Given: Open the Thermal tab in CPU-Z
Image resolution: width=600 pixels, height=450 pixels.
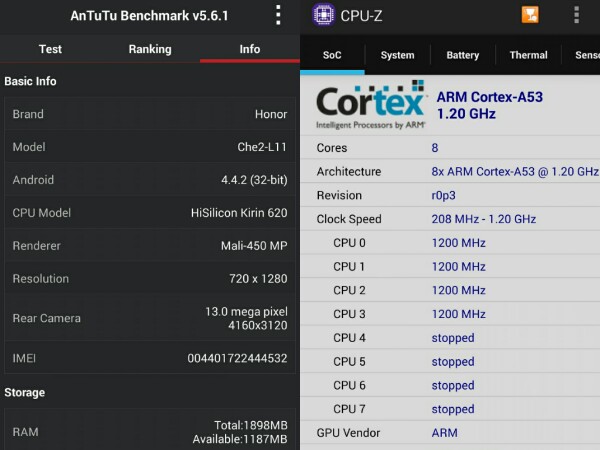Looking at the screenshot, I should click(x=528, y=55).
